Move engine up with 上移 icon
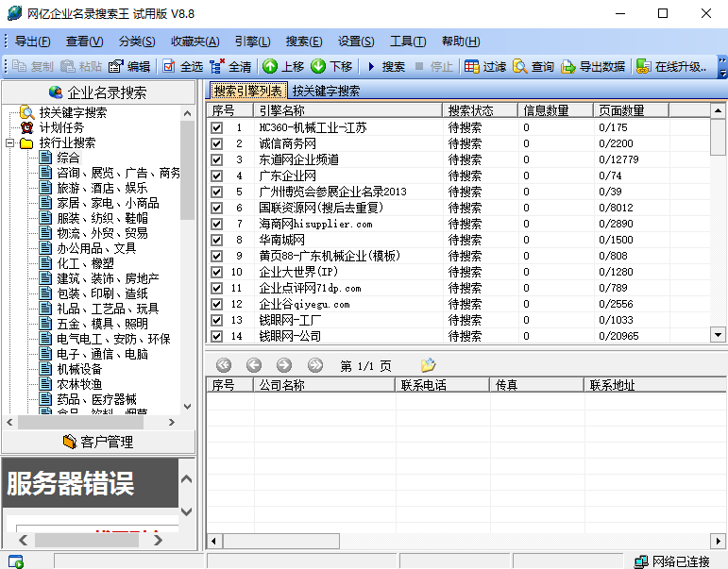728x569 pixels. coord(270,66)
